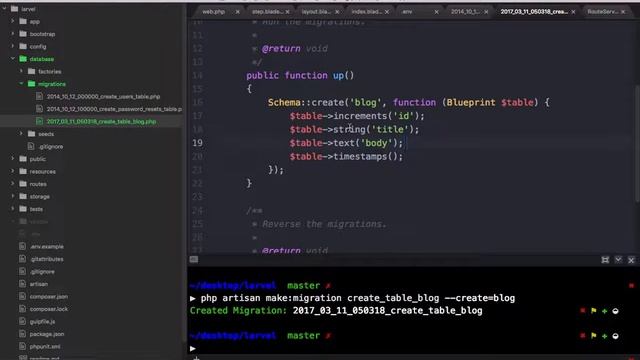Switch to the RouteServ... tab
The width and height of the screenshot is (640, 360).
(602, 12)
